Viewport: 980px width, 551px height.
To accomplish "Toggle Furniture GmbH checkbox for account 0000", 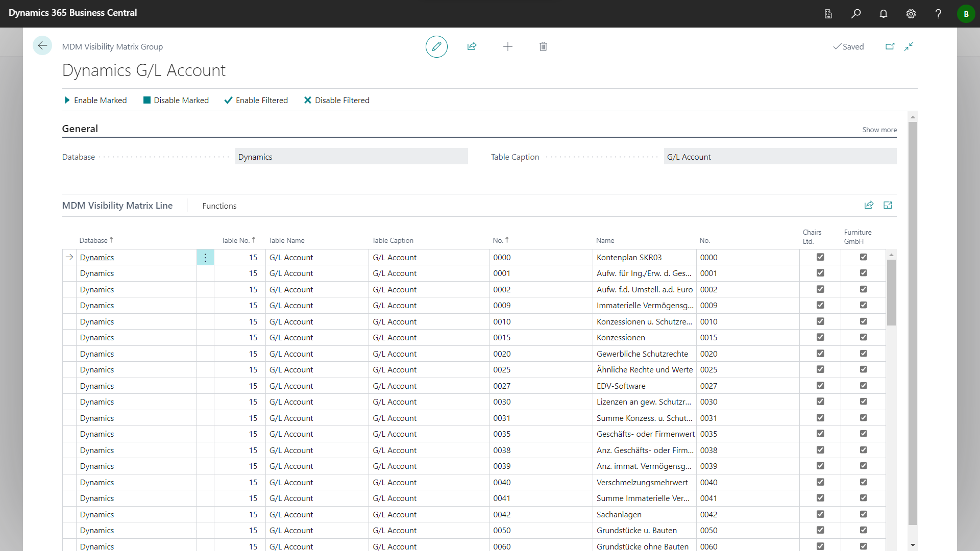I will [x=863, y=257].
